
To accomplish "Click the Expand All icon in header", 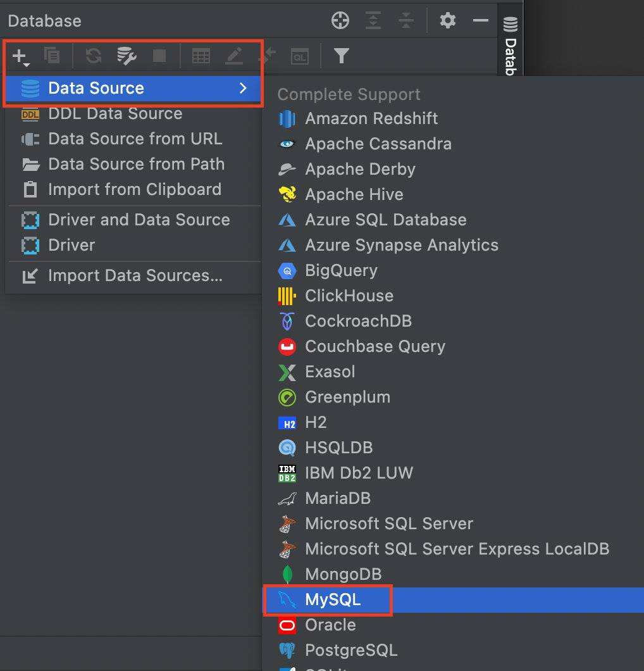I will [373, 20].
